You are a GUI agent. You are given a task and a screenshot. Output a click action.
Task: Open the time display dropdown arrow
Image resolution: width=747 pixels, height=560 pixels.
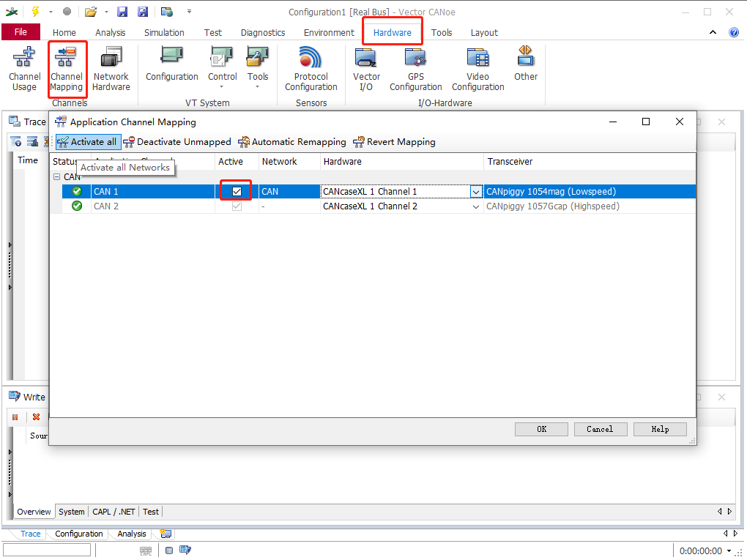pyautogui.click(x=729, y=551)
